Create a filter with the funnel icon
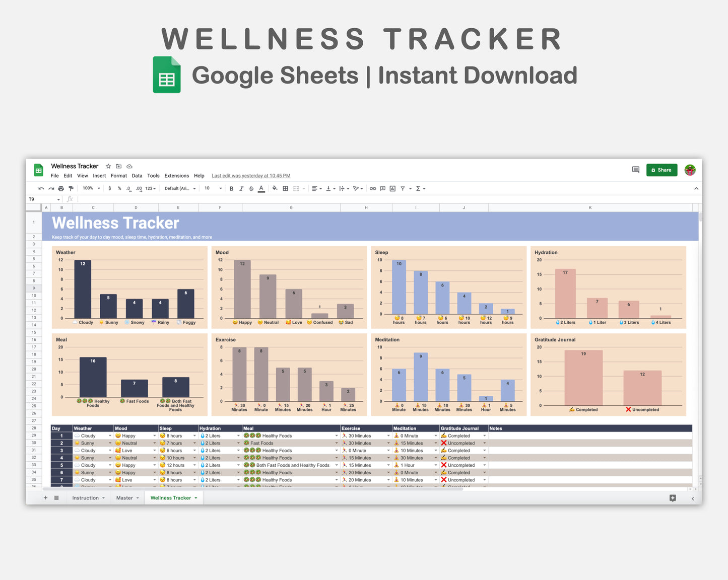Viewport: 728px width, 580px height. 403,188
